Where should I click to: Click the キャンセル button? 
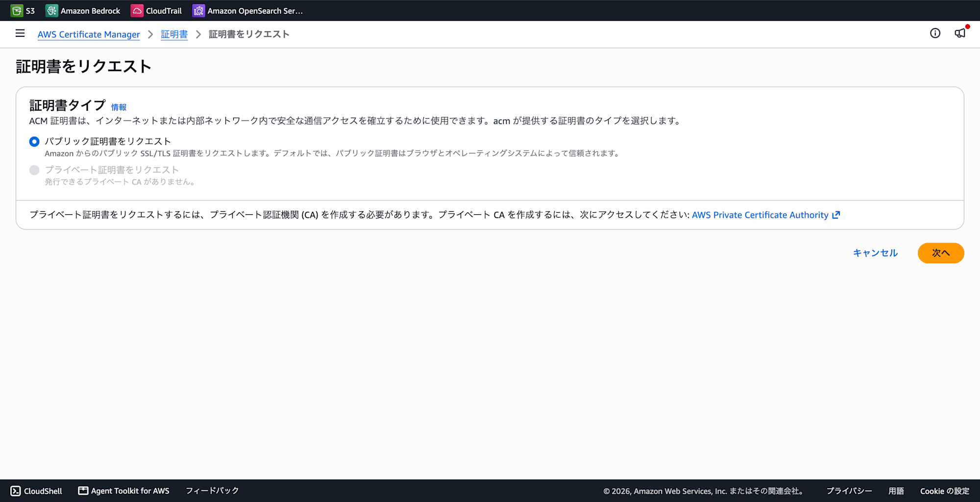[x=875, y=253]
